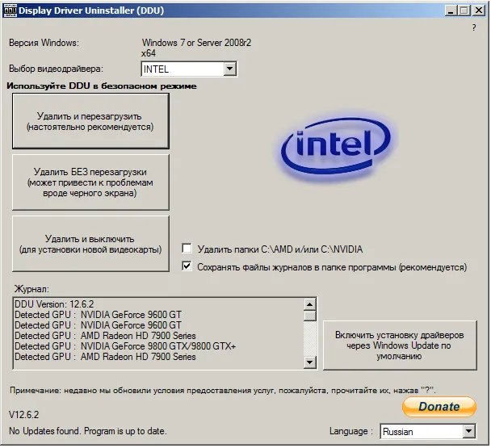Maximize the DDU window

pos(464,10)
